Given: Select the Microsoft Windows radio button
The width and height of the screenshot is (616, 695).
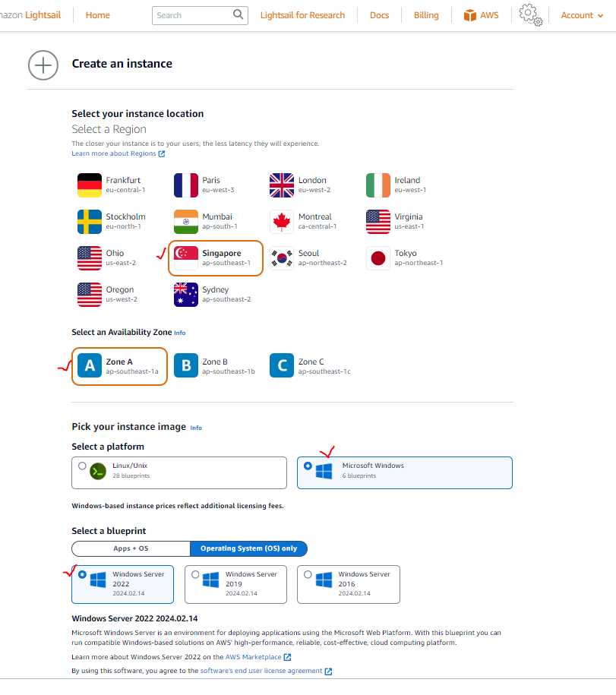Looking at the screenshot, I should [308, 466].
